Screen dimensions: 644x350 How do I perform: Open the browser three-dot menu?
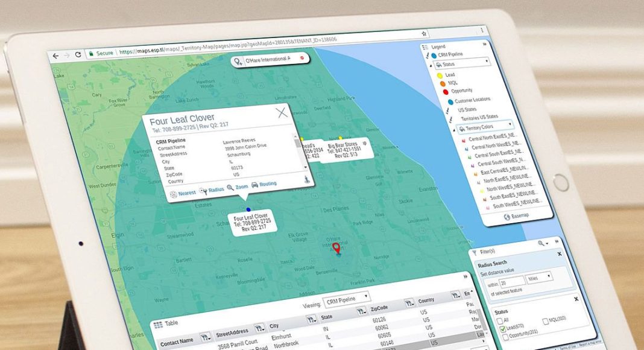click(482, 30)
